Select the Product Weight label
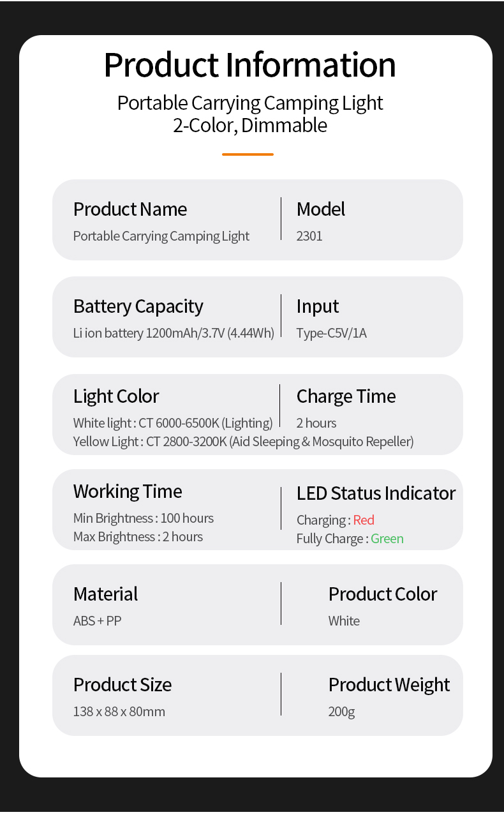Image resolution: width=504 pixels, height=817 pixels. [x=389, y=685]
